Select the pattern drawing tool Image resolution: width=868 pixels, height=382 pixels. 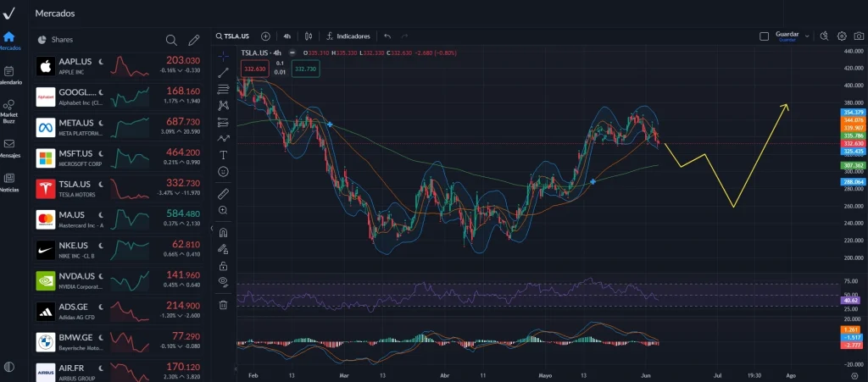[x=223, y=106]
